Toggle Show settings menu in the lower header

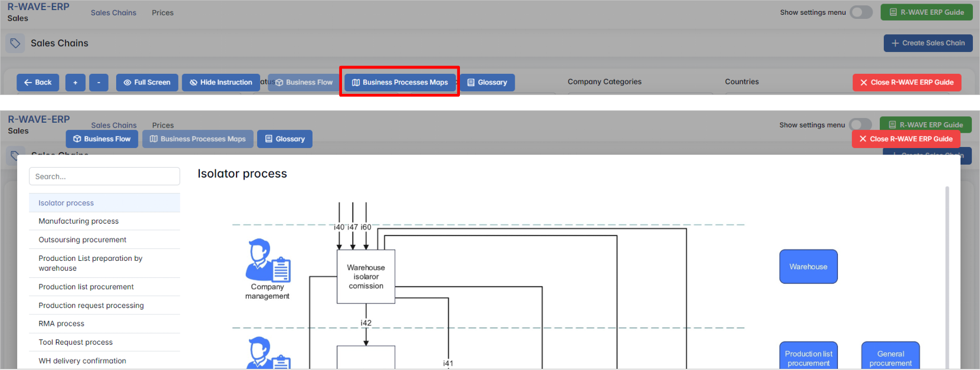coord(860,125)
